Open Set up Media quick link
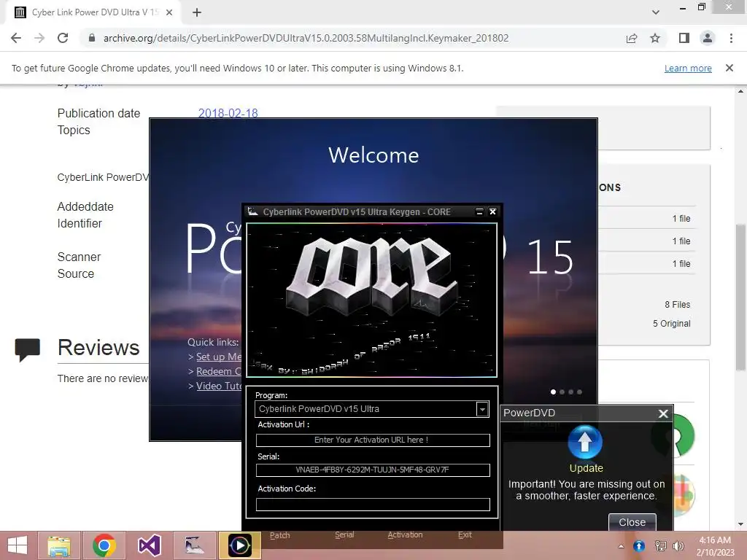 pos(219,357)
